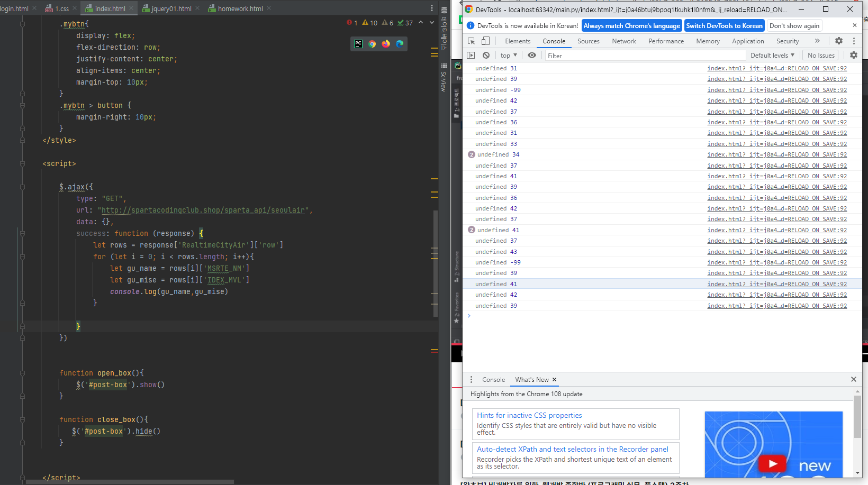Open the Default levels dropdown
868x485 pixels.
click(x=772, y=55)
